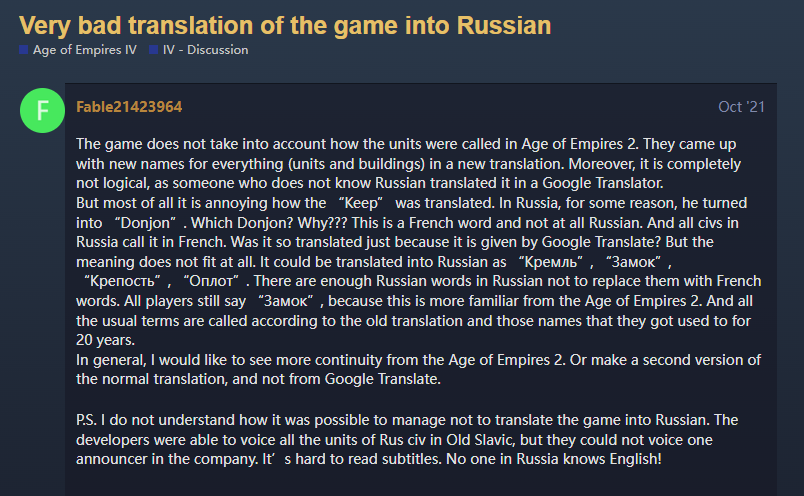Screen dimensions: 804x496
Task: Open the IV - Discussion subcategory
Action: coord(205,49)
